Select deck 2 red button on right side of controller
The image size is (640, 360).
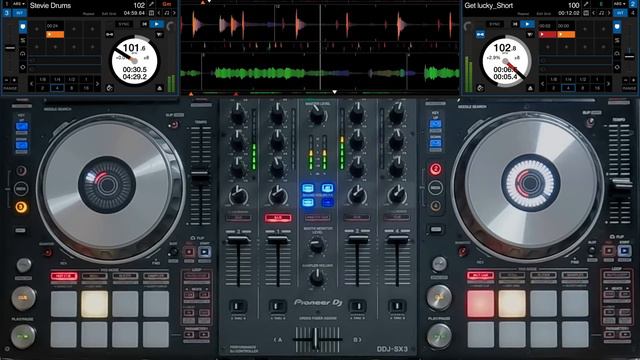(436, 169)
